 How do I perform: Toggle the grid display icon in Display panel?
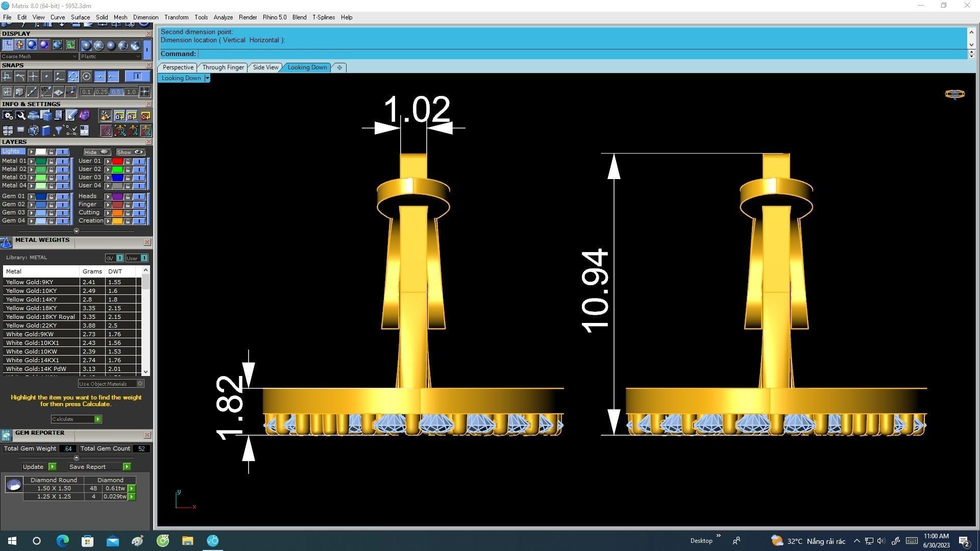coord(8,44)
